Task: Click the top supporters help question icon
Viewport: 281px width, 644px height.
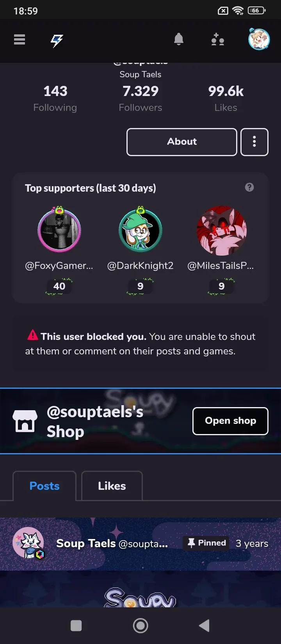Action: tap(249, 187)
